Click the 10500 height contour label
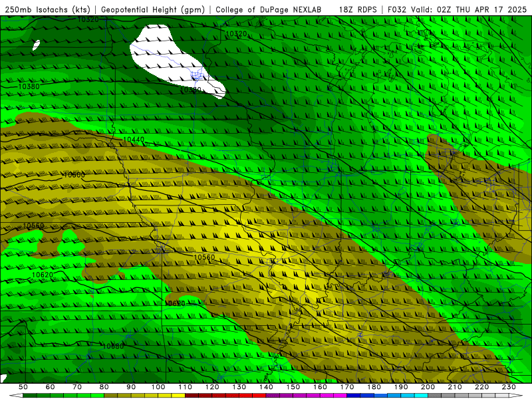The height and width of the screenshot is (399, 532). click(x=74, y=175)
